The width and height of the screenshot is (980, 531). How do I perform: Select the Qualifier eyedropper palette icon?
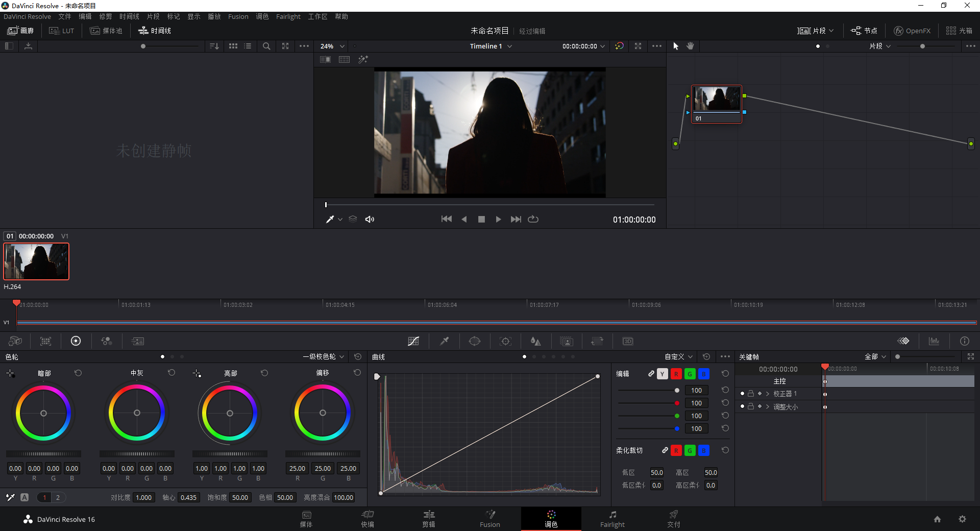coord(445,341)
